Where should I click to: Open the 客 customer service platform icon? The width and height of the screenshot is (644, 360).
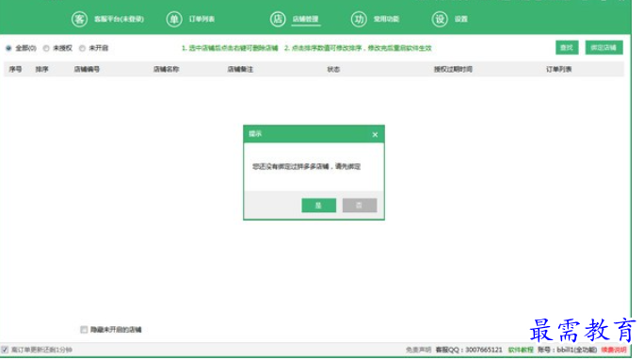[x=79, y=19]
